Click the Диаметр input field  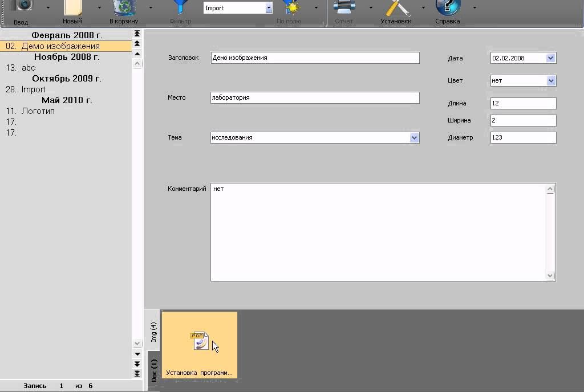point(524,137)
